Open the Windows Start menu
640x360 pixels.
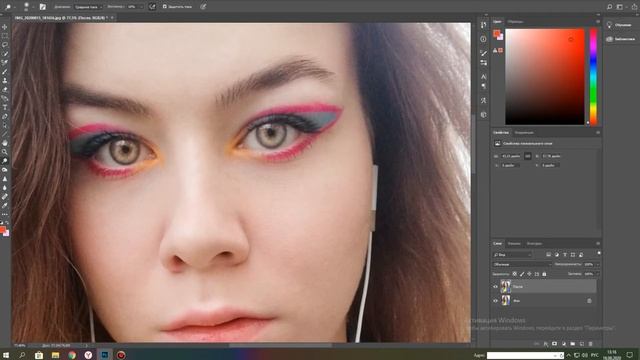[x=6, y=355]
